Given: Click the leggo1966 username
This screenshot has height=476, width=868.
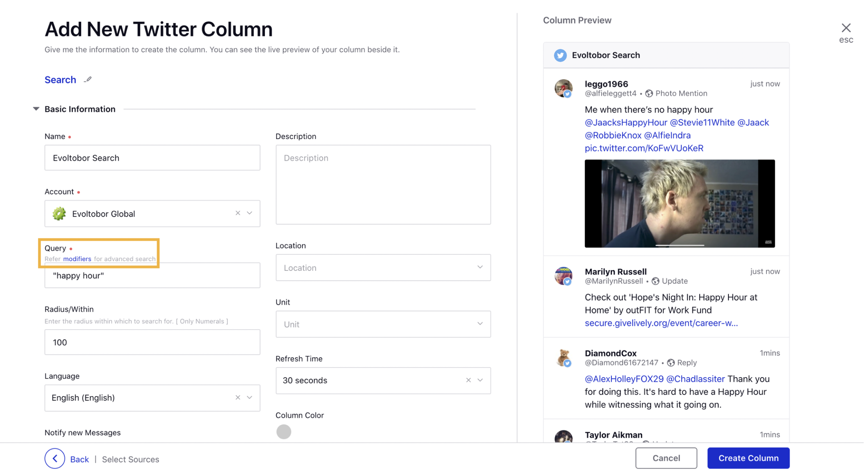Looking at the screenshot, I should (x=606, y=84).
